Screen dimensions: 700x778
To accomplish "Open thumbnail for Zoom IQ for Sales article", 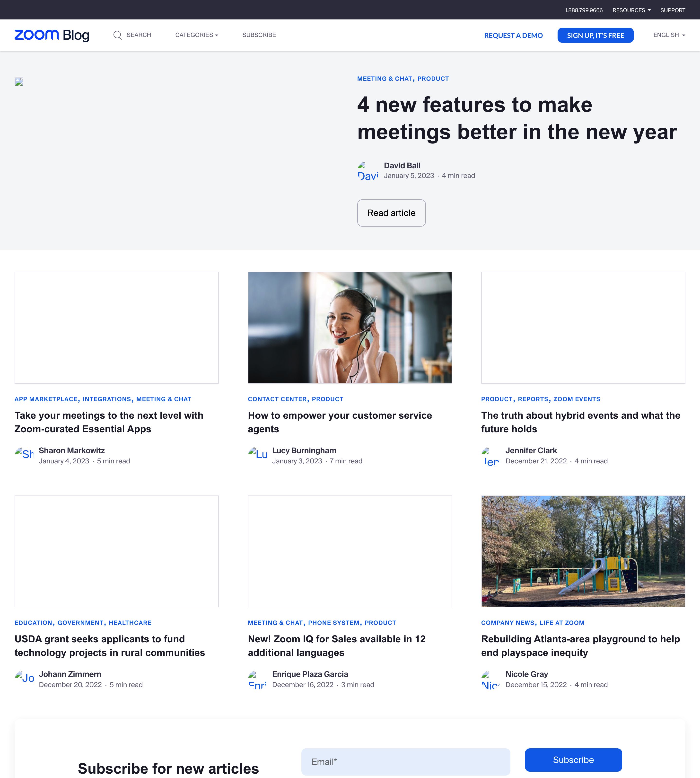I will pos(350,551).
